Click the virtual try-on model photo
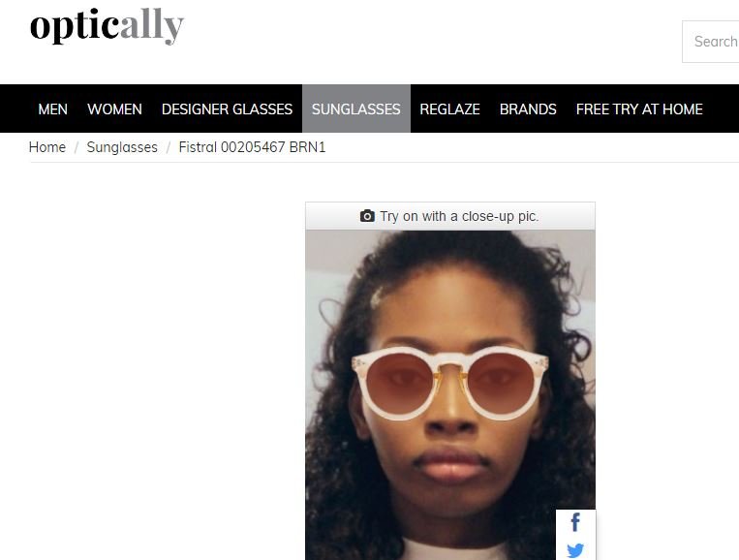The height and width of the screenshot is (560, 739). coord(450,394)
